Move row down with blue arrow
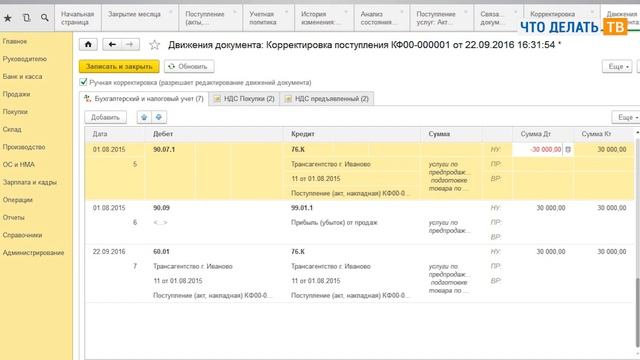The image size is (640, 360). coord(159,117)
